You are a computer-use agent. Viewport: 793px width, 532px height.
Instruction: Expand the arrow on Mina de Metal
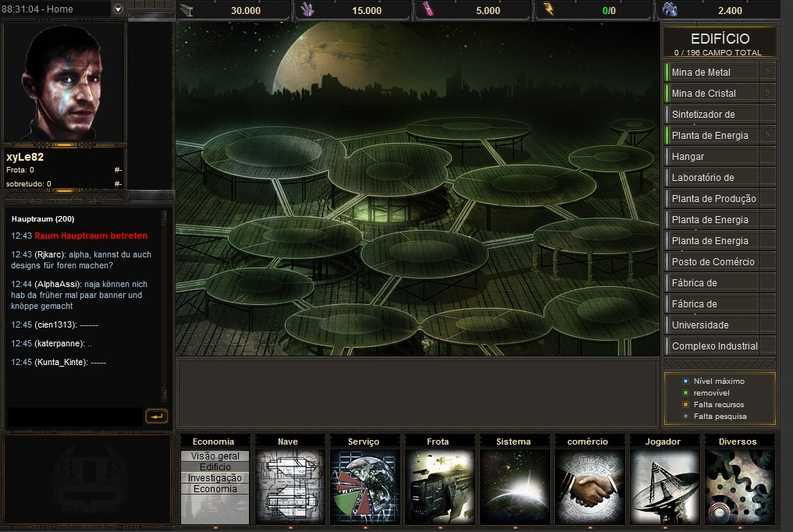[x=768, y=72]
